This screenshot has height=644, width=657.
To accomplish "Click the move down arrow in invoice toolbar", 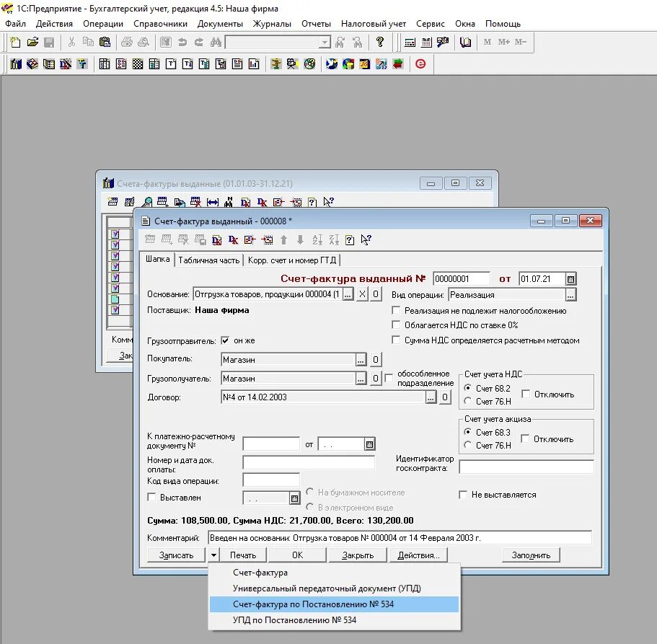I will 300,239.
